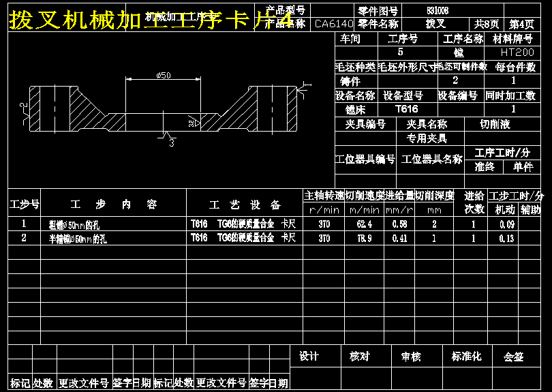The image size is (552, 392).
Task: Select step content 半精镗ø50mm的孔
Action: 78,239
